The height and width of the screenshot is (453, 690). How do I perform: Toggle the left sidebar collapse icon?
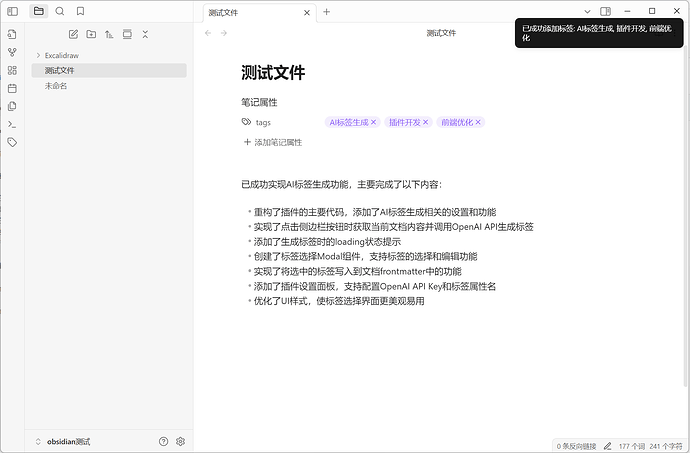point(12,11)
